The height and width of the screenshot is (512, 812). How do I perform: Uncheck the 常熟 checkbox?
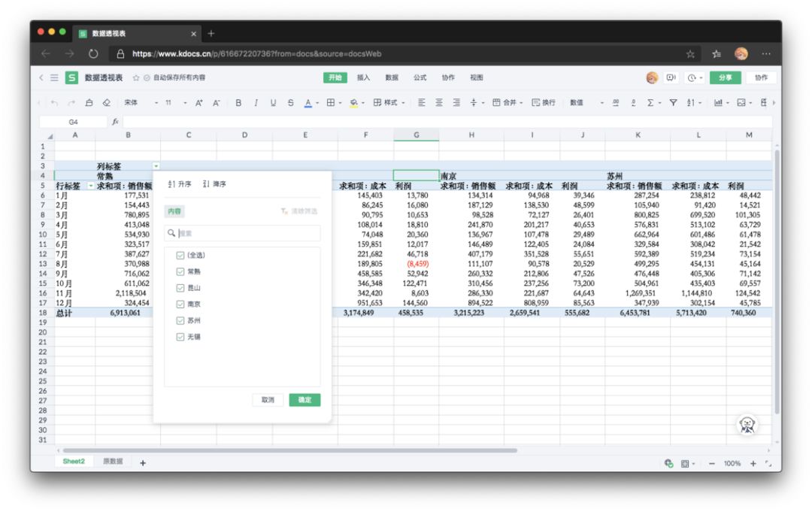[180, 272]
